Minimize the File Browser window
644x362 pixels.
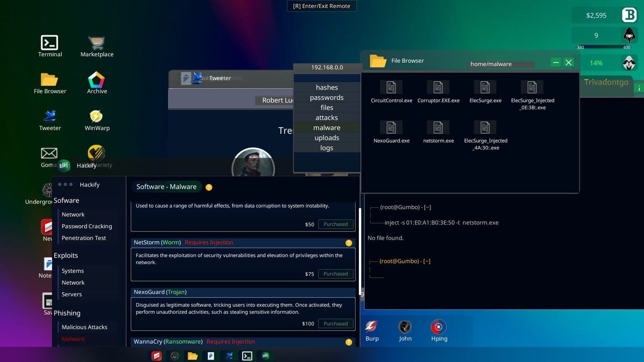pos(556,62)
